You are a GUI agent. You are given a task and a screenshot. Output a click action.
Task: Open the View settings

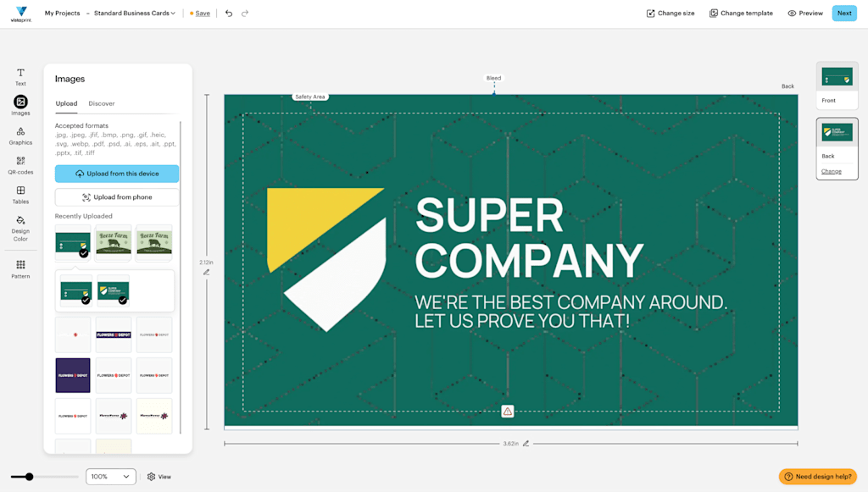click(159, 477)
